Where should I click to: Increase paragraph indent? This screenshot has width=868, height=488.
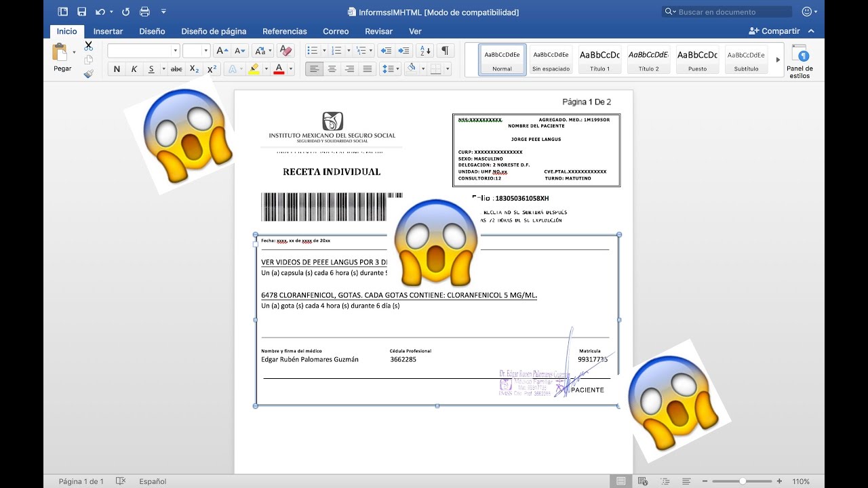[x=404, y=51]
